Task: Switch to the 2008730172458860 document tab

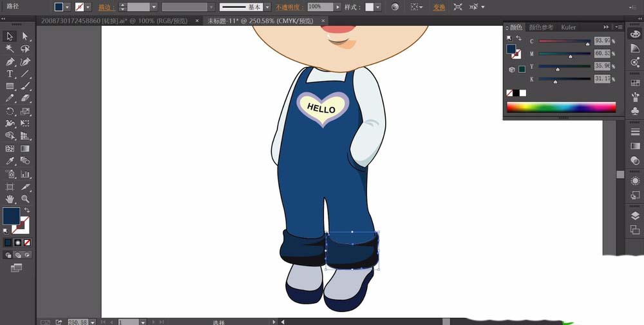Action: click(x=114, y=21)
